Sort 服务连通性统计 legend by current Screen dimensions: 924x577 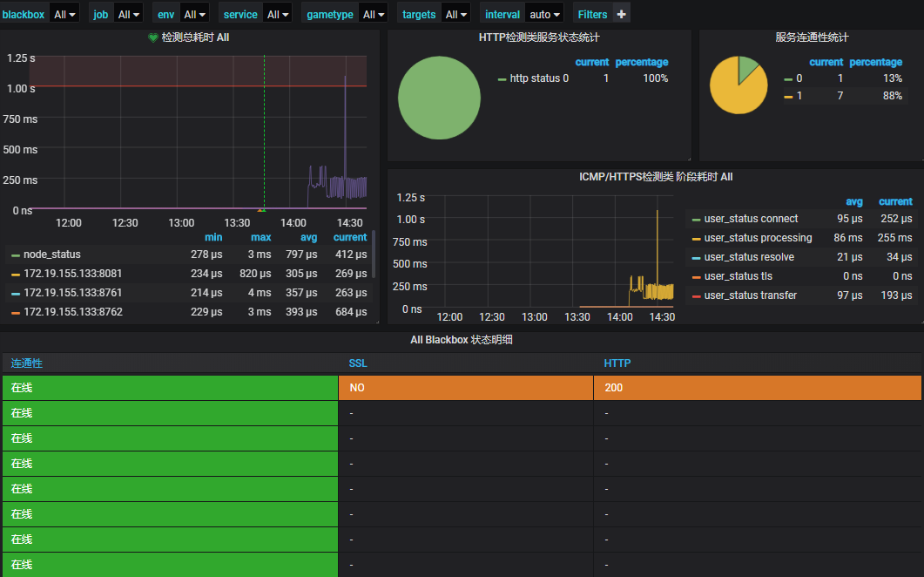(826, 62)
